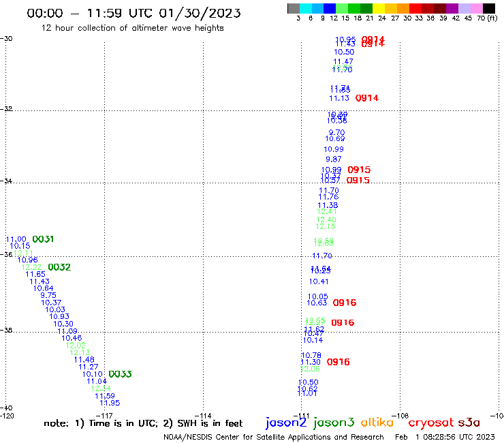Viewport: 504px width, 443px height.
Task: Click the purple legend color swatch
Action: tap(452, 8)
